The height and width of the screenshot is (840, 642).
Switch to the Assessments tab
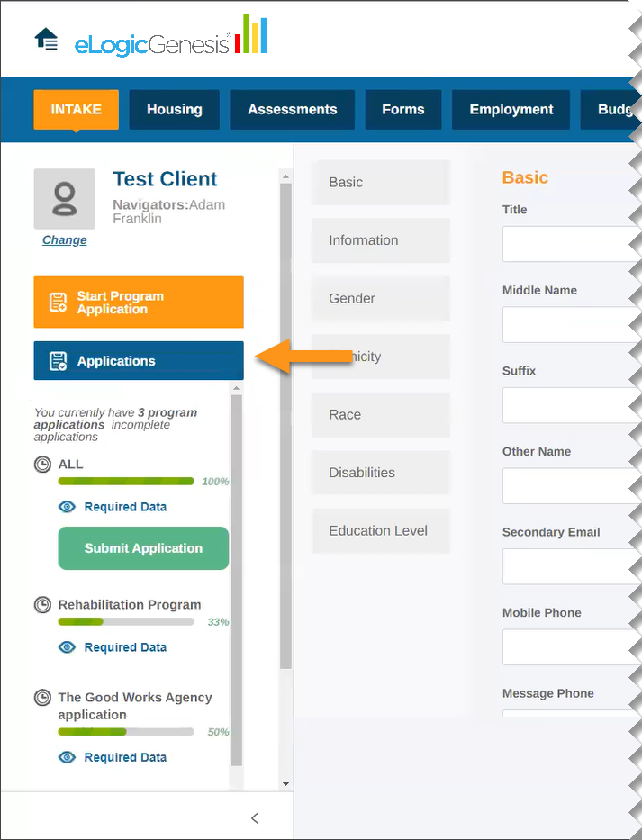click(292, 110)
